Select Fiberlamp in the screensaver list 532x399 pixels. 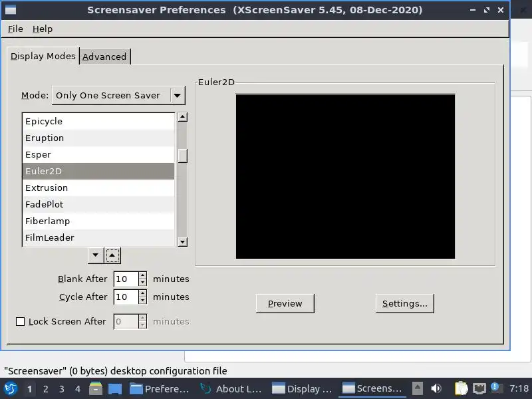click(98, 221)
